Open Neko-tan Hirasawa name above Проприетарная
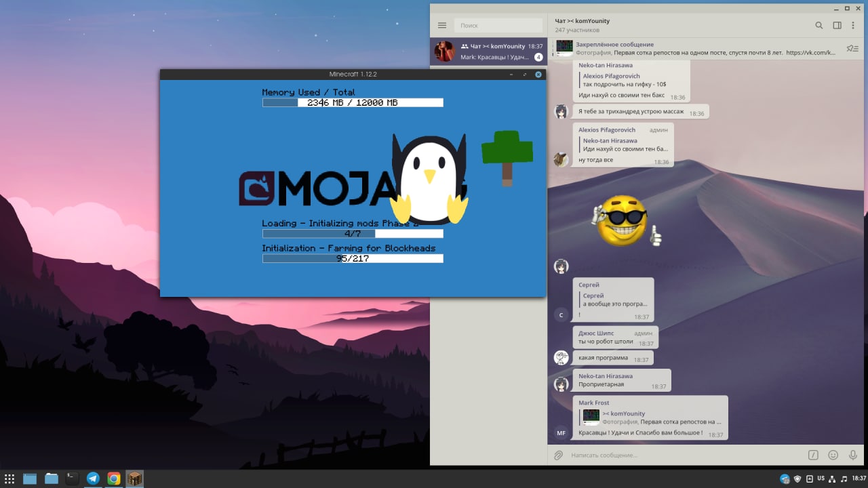 click(x=606, y=375)
